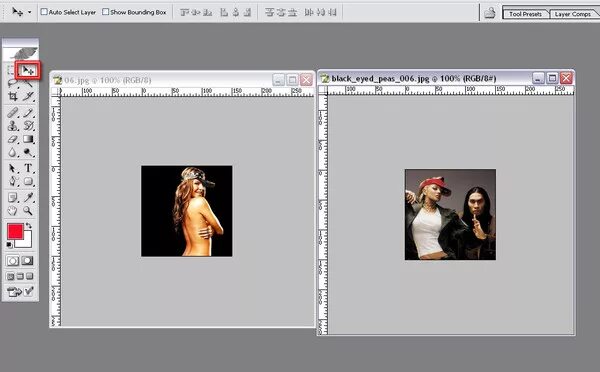This screenshot has height=372, width=600.
Task: Select the Type tool
Action: [28, 168]
